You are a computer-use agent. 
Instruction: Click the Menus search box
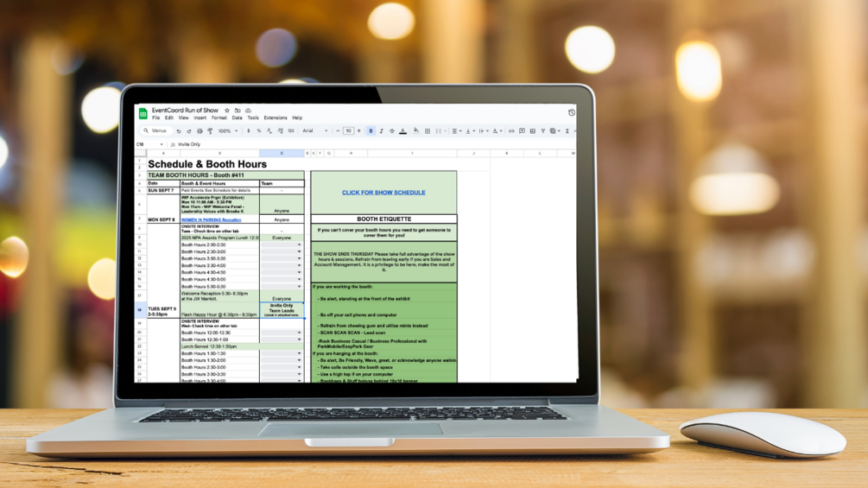[x=155, y=131]
